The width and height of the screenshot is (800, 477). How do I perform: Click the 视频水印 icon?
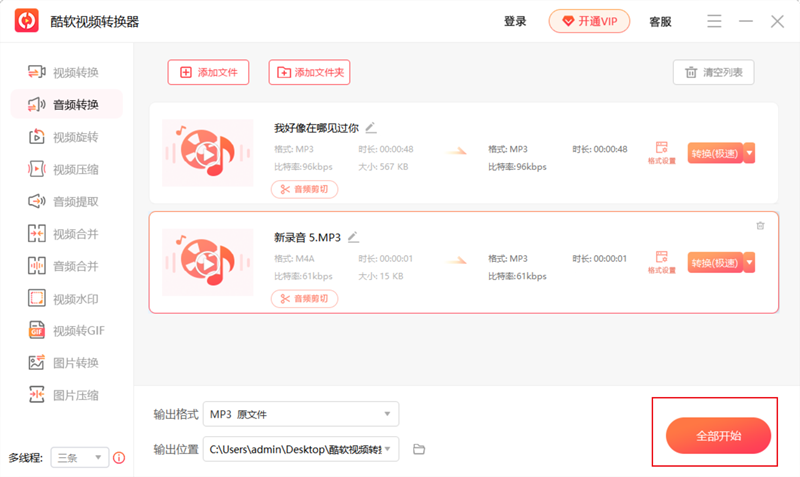pos(36,298)
